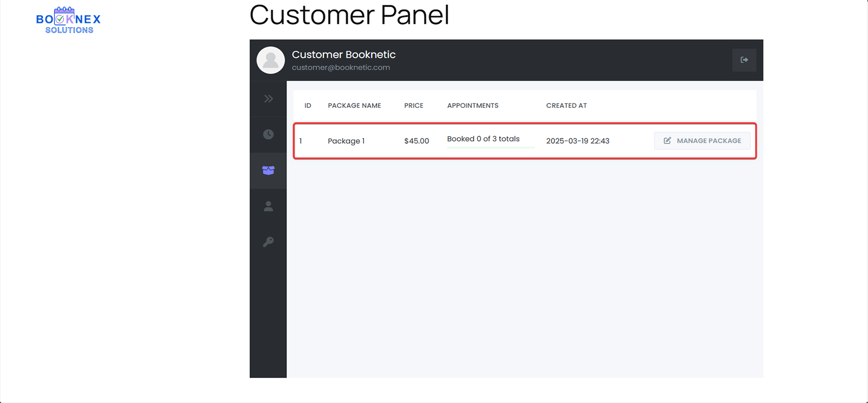
Task: Click the Package Name column header
Action: [354, 106]
